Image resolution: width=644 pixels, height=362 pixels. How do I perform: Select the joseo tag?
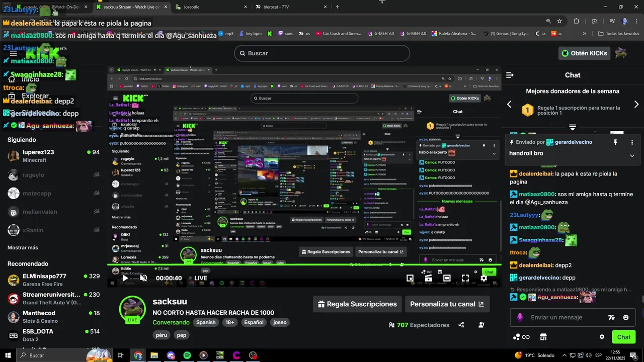[x=280, y=322]
